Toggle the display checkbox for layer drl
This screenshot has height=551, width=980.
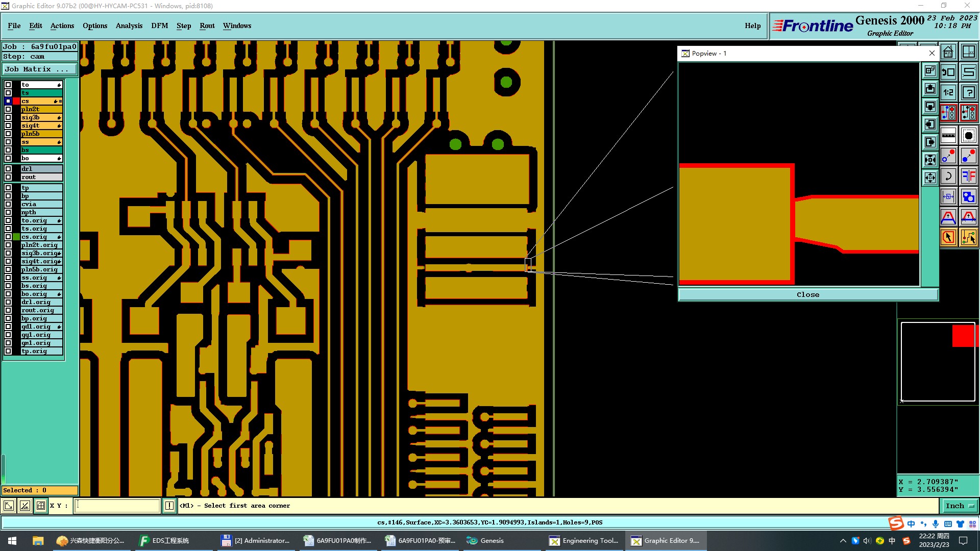click(8, 169)
